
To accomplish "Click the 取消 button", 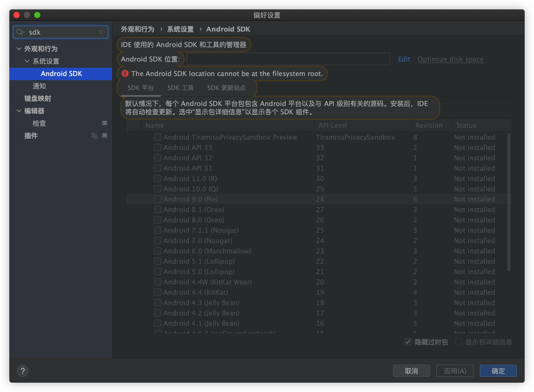I will coord(411,371).
